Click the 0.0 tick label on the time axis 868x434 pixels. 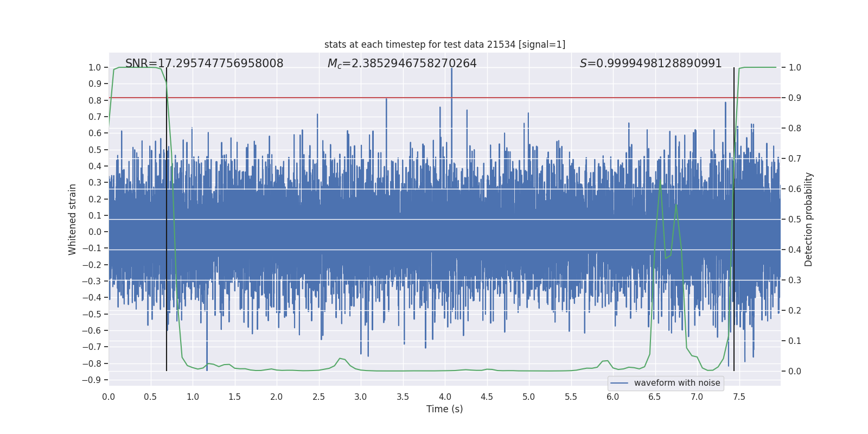tap(108, 397)
